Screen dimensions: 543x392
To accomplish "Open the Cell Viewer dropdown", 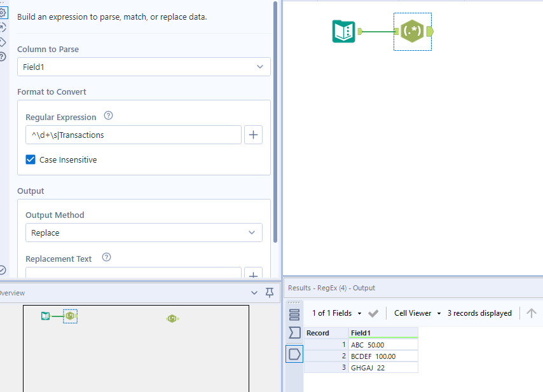I will [x=416, y=313].
